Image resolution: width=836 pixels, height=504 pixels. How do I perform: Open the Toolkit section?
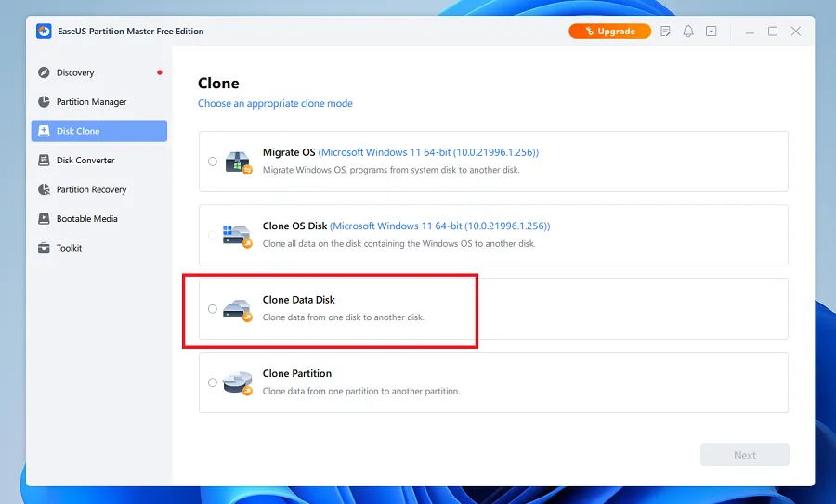[99, 248]
